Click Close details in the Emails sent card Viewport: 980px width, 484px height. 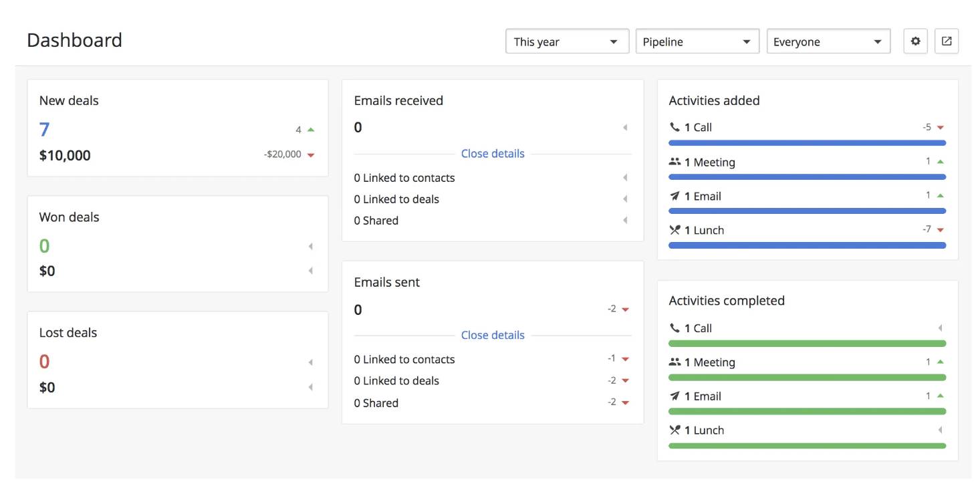tap(493, 335)
